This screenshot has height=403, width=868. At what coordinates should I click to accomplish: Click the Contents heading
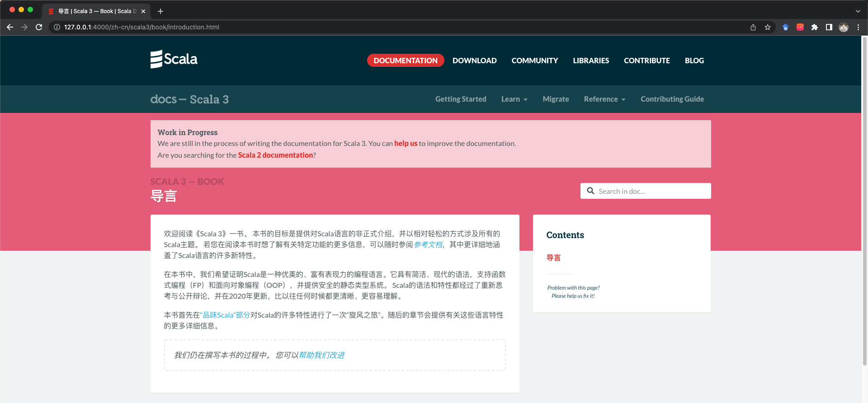pos(565,235)
